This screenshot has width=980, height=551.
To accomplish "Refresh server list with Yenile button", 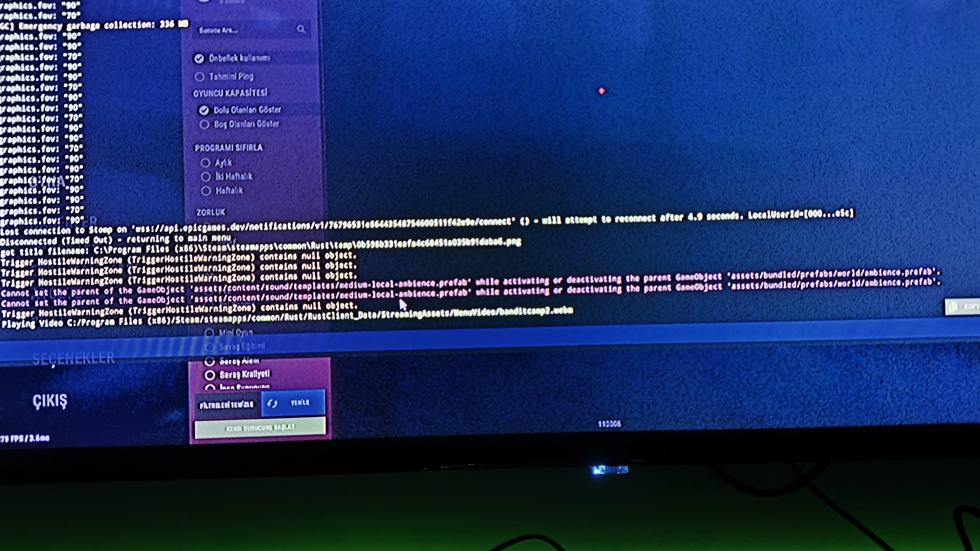I will click(x=293, y=403).
